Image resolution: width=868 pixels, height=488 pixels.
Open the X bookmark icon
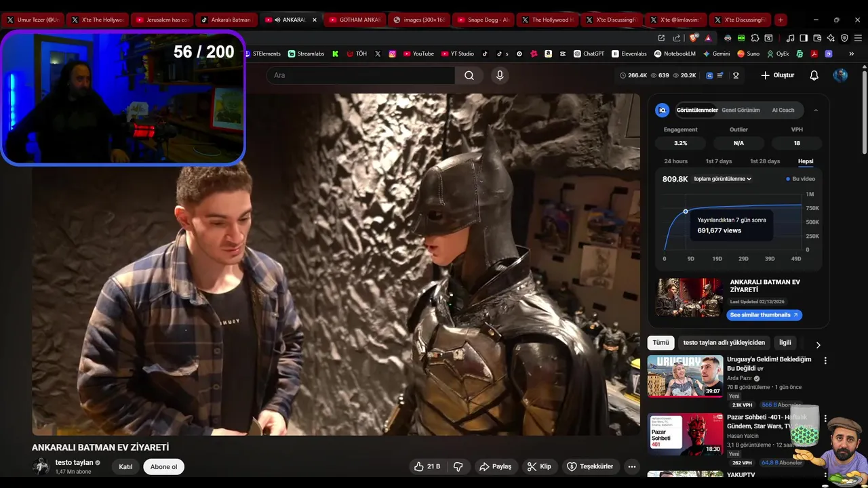pos(378,54)
